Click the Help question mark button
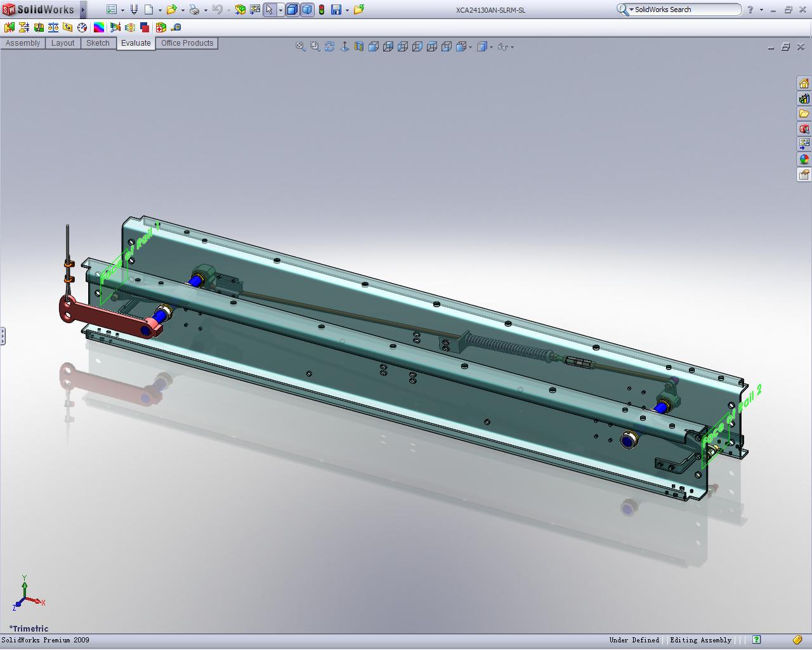812x650 pixels. [750, 10]
